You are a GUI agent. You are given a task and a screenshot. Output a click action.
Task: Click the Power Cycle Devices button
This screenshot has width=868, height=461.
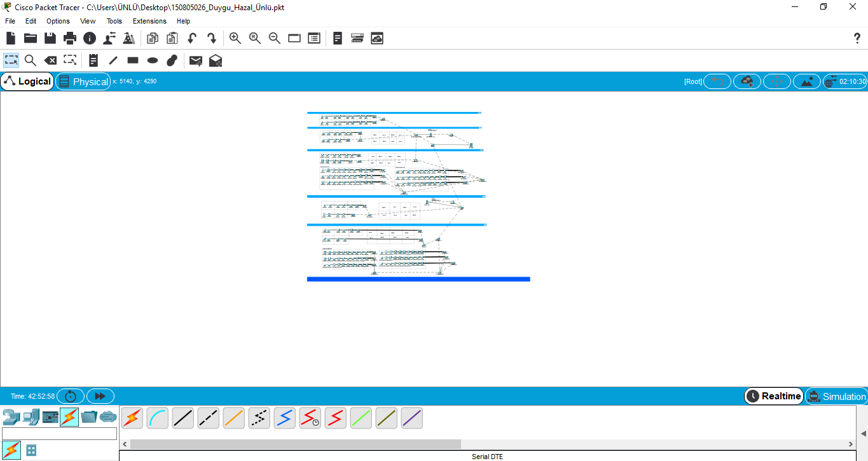pyautogui.click(x=71, y=396)
